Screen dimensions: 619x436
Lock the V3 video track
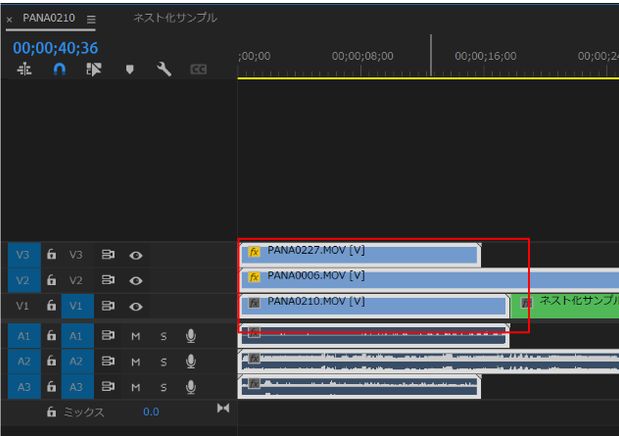pyautogui.click(x=51, y=254)
